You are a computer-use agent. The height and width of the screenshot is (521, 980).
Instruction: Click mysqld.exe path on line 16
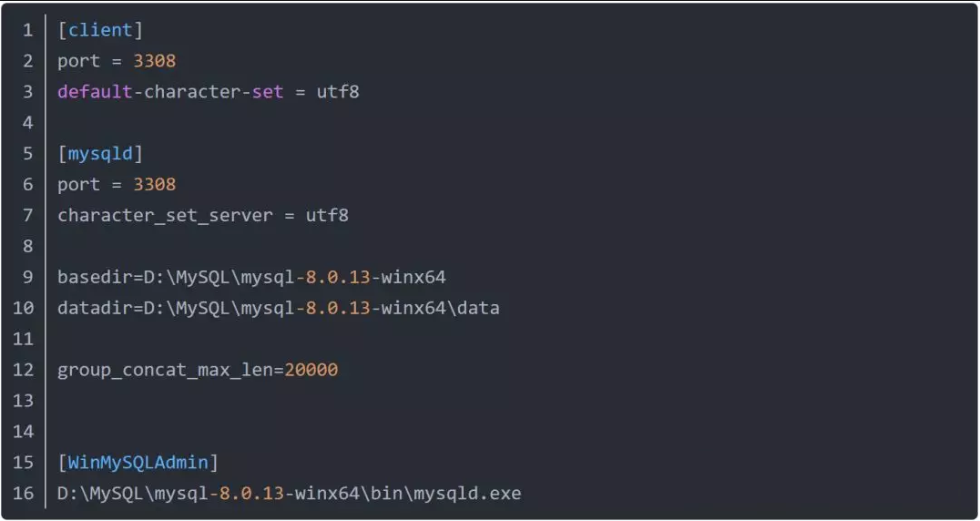click(x=290, y=494)
